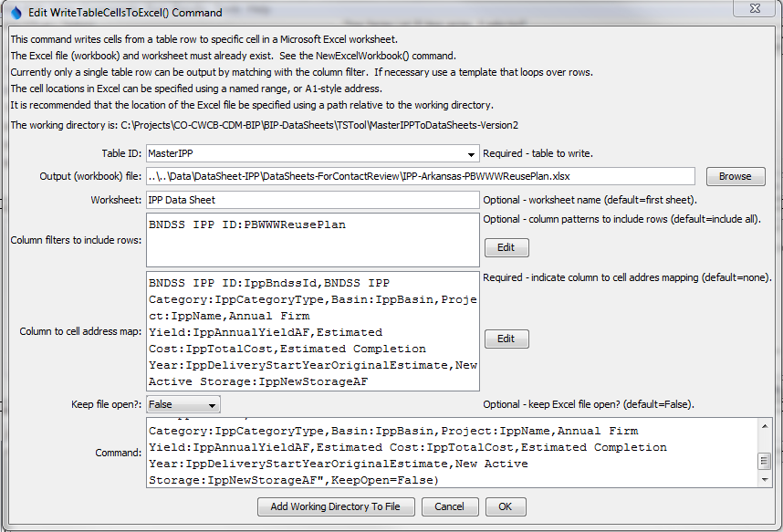Click the 'Optional - keep Excel file open?' hint
Image resolution: width=783 pixels, height=532 pixels.
tap(589, 404)
